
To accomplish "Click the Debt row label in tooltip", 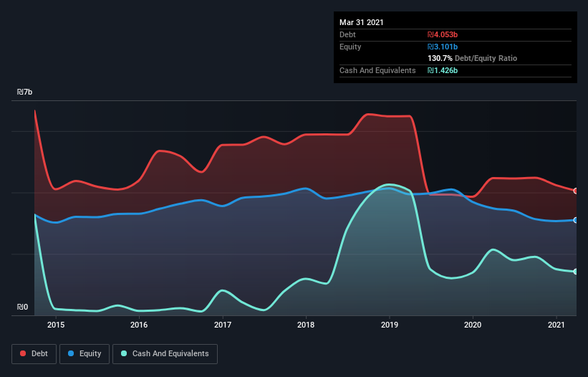I will (347, 34).
